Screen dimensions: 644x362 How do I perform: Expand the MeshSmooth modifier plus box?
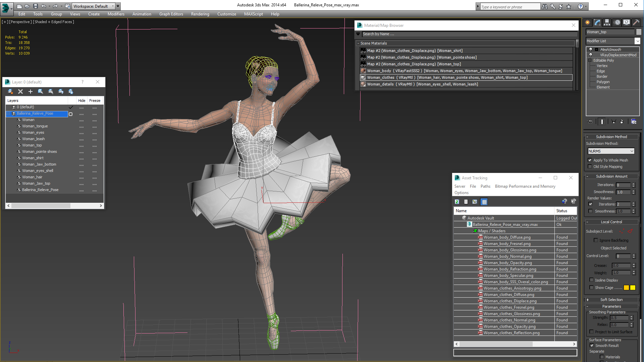(596, 50)
